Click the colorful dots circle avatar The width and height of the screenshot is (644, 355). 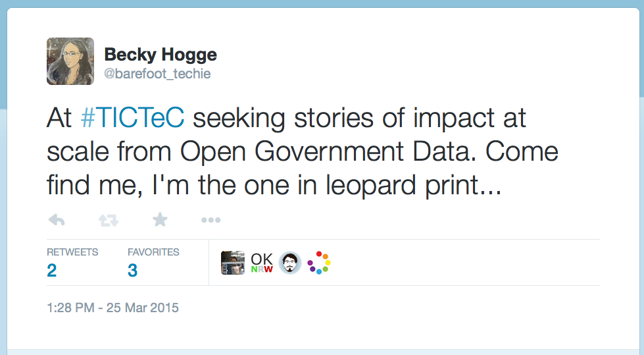[x=318, y=263]
